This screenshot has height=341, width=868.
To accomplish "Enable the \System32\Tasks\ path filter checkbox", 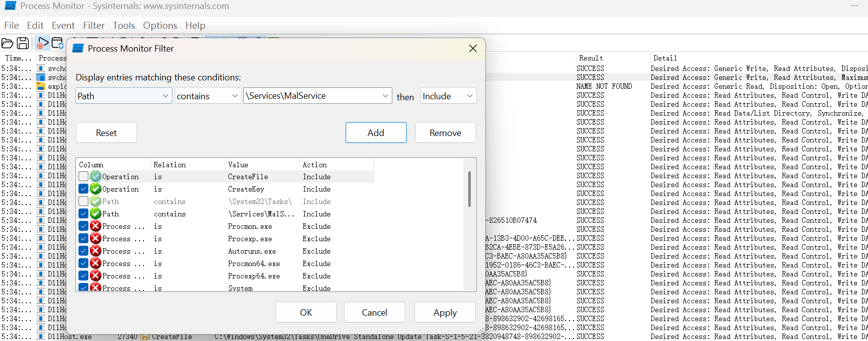I will coord(83,201).
